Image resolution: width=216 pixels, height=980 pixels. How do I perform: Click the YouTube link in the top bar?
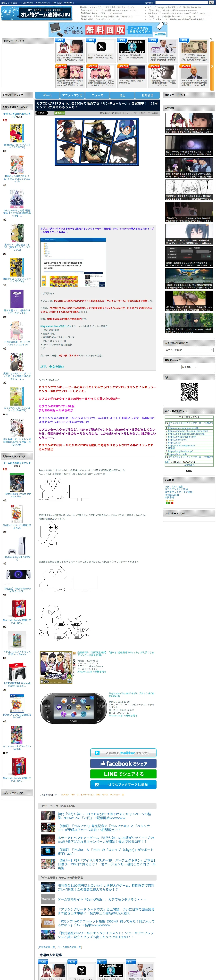[68, 3]
